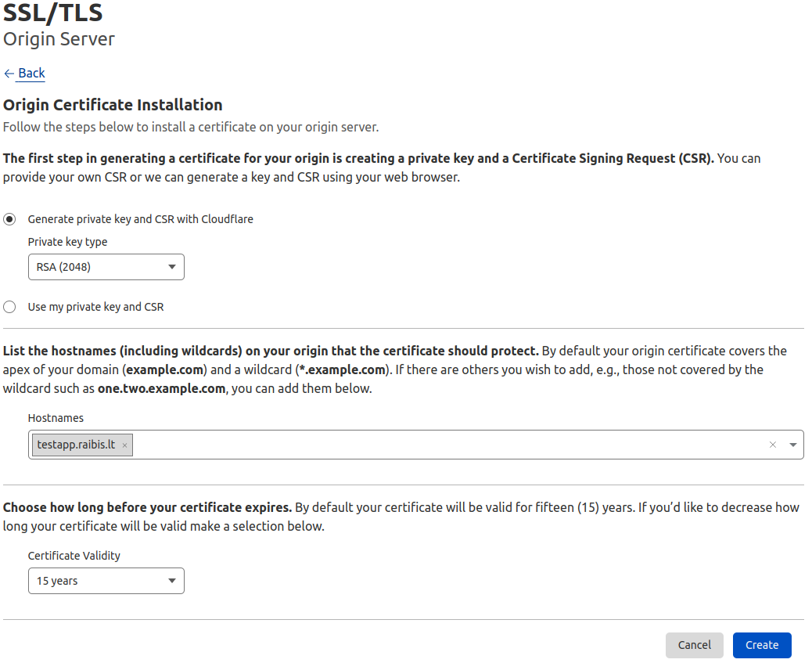The width and height of the screenshot is (812, 663).
Task: Click the Certificate Validity dropdown arrow icon
Action: click(x=171, y=580)
